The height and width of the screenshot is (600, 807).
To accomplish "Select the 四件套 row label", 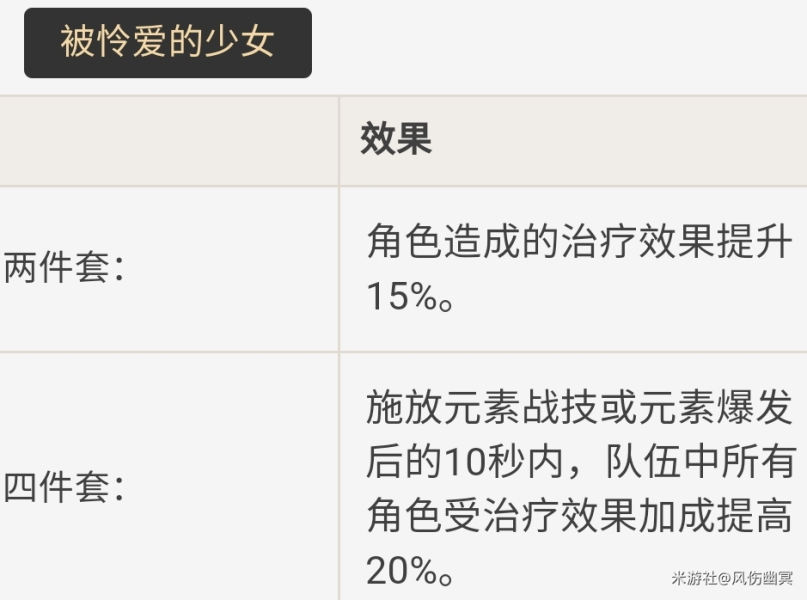I will click(64, 489).
